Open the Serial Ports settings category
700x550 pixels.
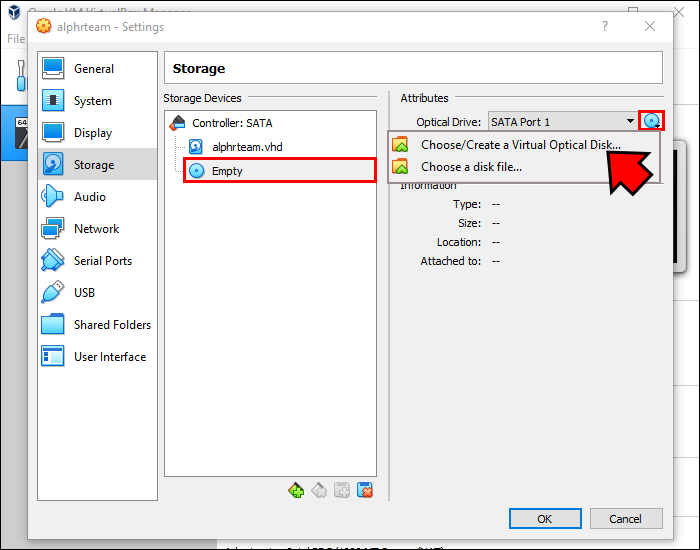pyautogui.click(x=97, y=261)
